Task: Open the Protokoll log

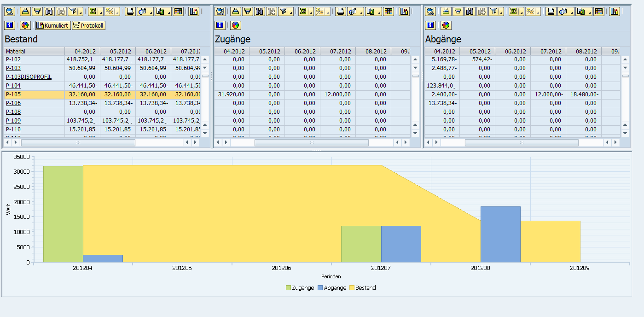Action: 87,25
